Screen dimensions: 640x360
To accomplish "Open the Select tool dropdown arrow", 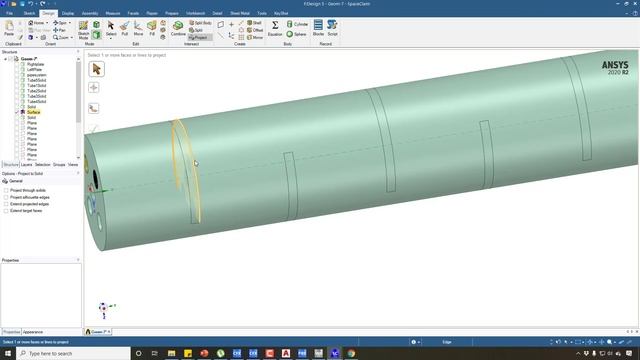I will [111, 38].
